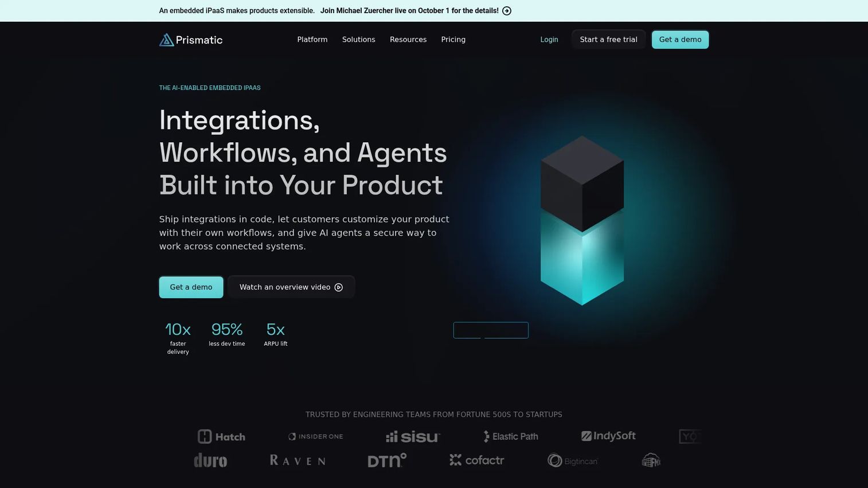Click the sisu logo

click(413, 437)
